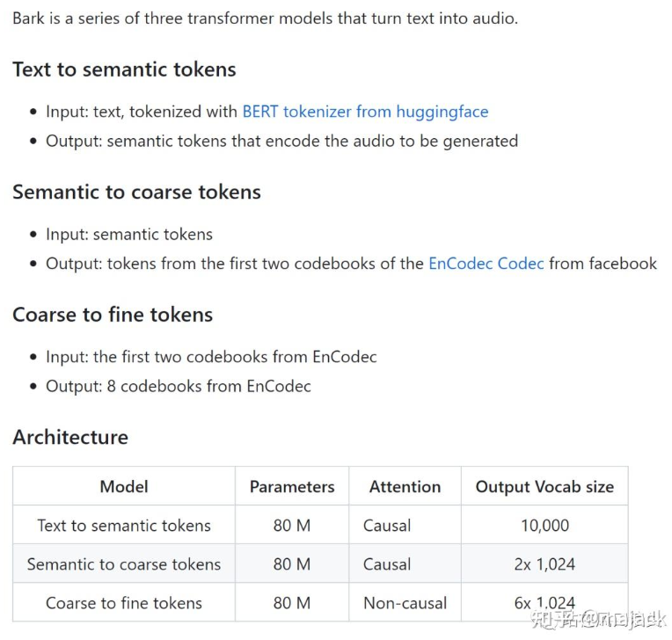Select the Architecture heading
672x640 pixels.
pos(70,437)
